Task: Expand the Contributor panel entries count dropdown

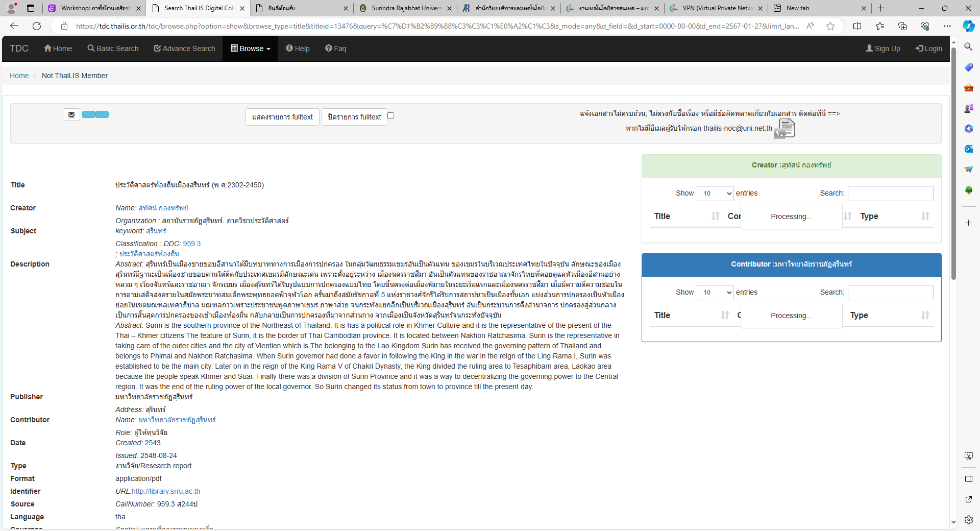Action: click(715, 293)
